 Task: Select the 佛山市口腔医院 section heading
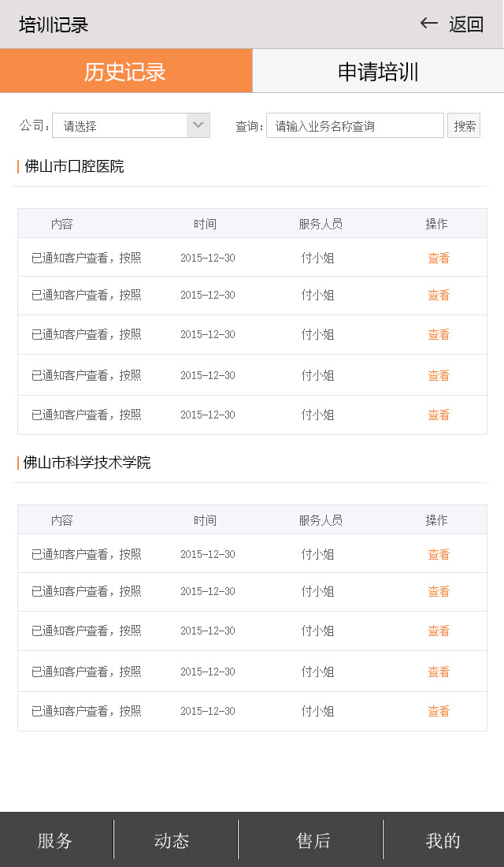74,166
